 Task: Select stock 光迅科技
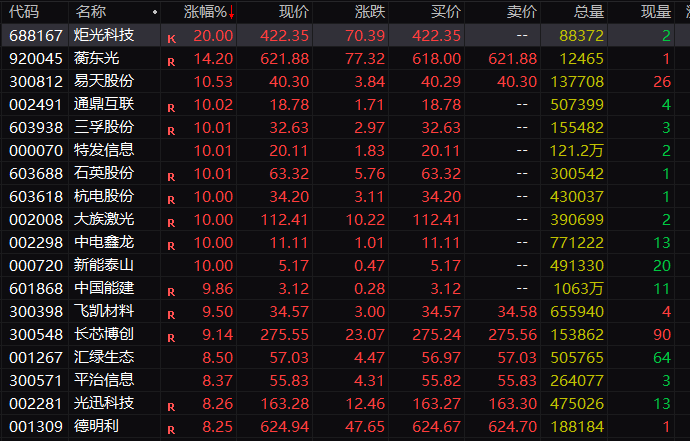pyautogui.click(x=104, y=403)
